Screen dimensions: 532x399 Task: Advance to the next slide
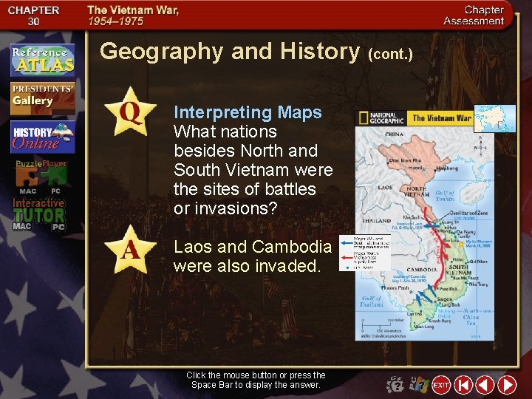point(507,385)
